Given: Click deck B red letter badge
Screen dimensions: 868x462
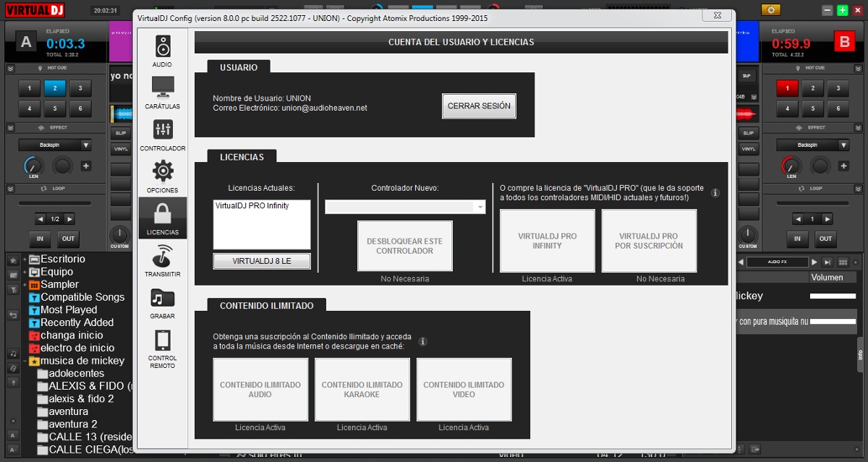Looking at the screenshot, I should tap(843, 43).
